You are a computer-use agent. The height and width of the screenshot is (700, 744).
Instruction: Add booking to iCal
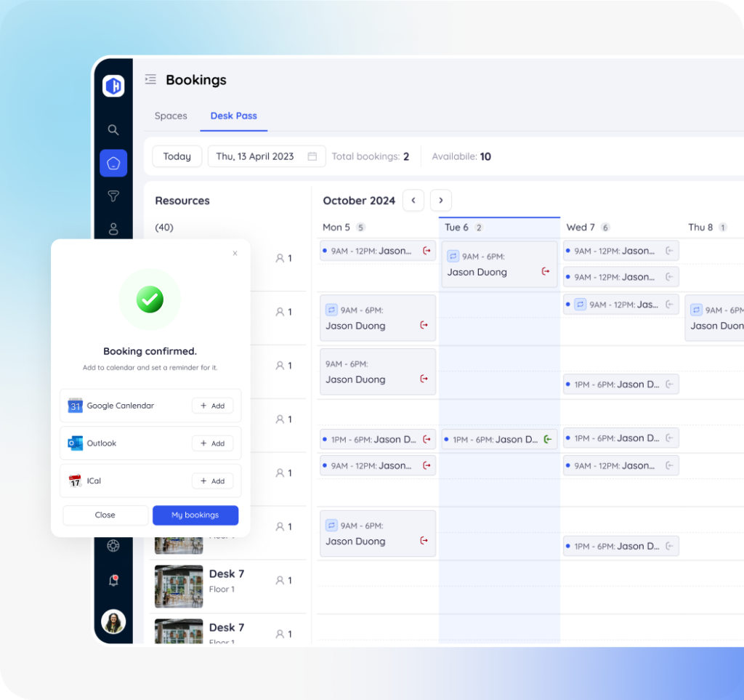(x=213, y=480)
